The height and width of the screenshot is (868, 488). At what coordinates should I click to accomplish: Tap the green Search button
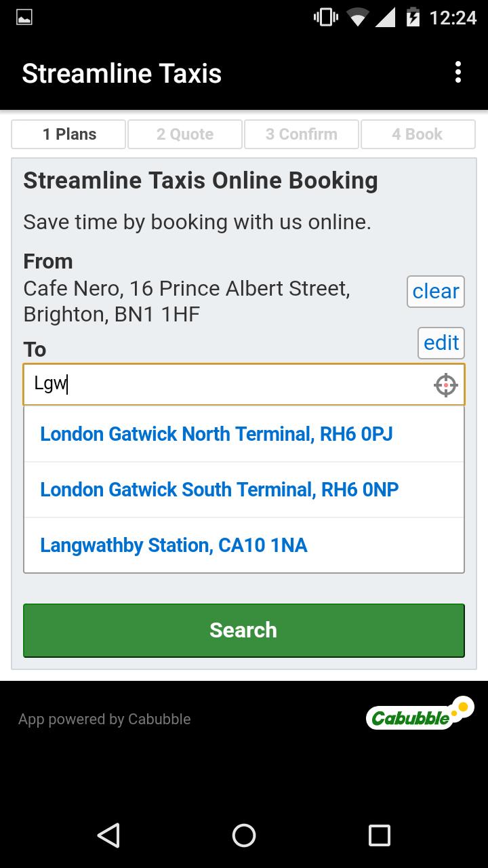point(244,630)
